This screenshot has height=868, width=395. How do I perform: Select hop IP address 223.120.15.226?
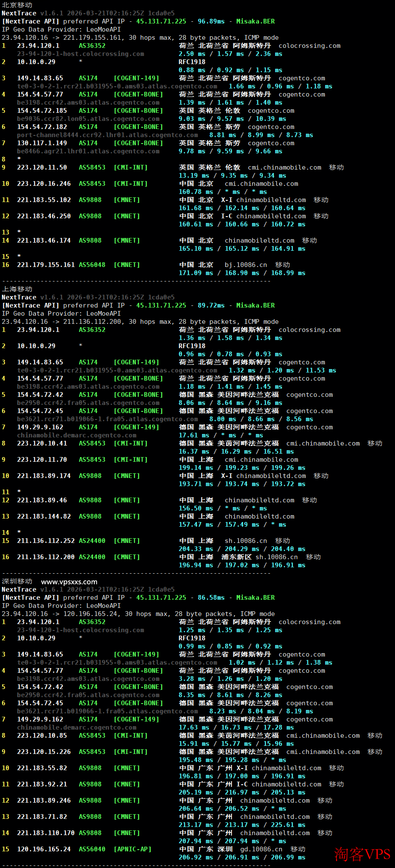coord(44,752)
